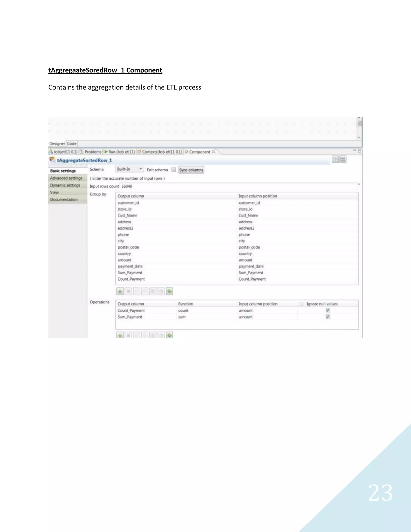The height and width of the screenshot is (532, 411).
Task: Toggle Ignore null values for Count_Payment row
Action: tap(328, 310)
